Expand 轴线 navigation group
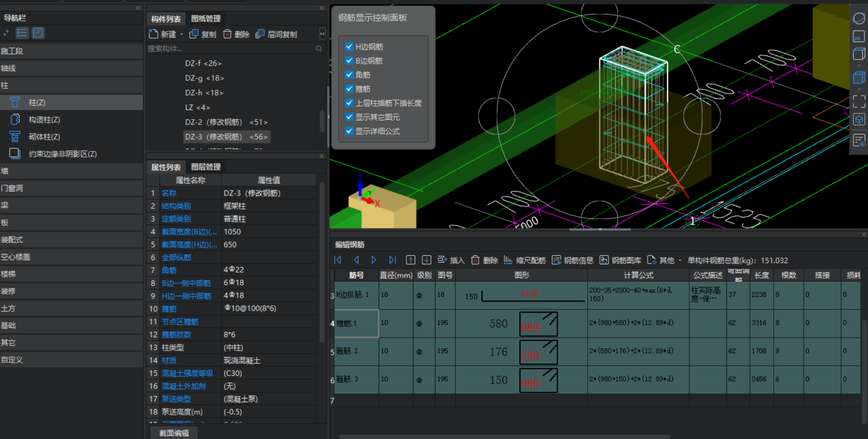Image resolution: width=868 pixels, height=439 pixels. [x=71, y=68]
